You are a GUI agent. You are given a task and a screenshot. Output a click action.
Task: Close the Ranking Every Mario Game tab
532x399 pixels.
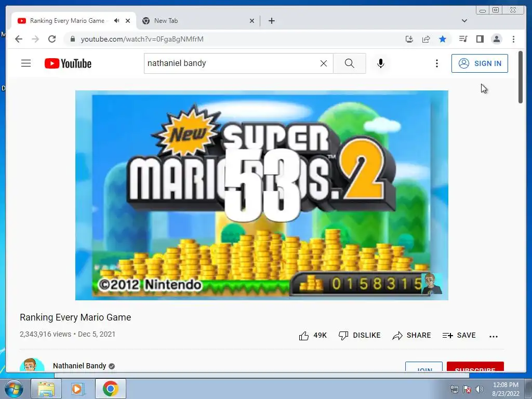click(128, 21)
